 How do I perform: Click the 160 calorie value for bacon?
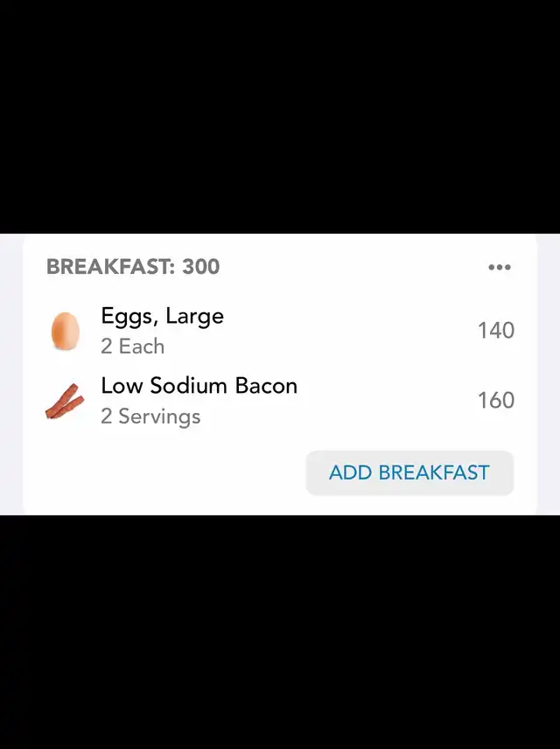(495, 401)
